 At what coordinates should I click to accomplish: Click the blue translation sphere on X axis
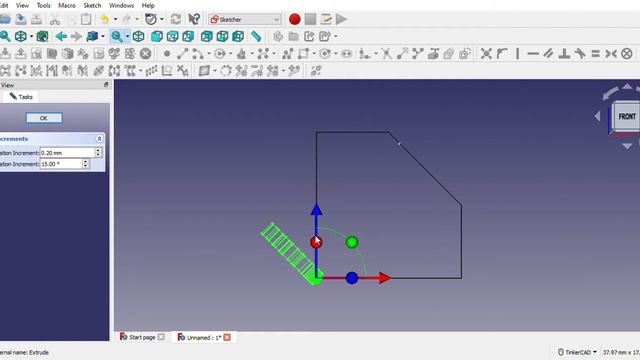pos(352,278)
